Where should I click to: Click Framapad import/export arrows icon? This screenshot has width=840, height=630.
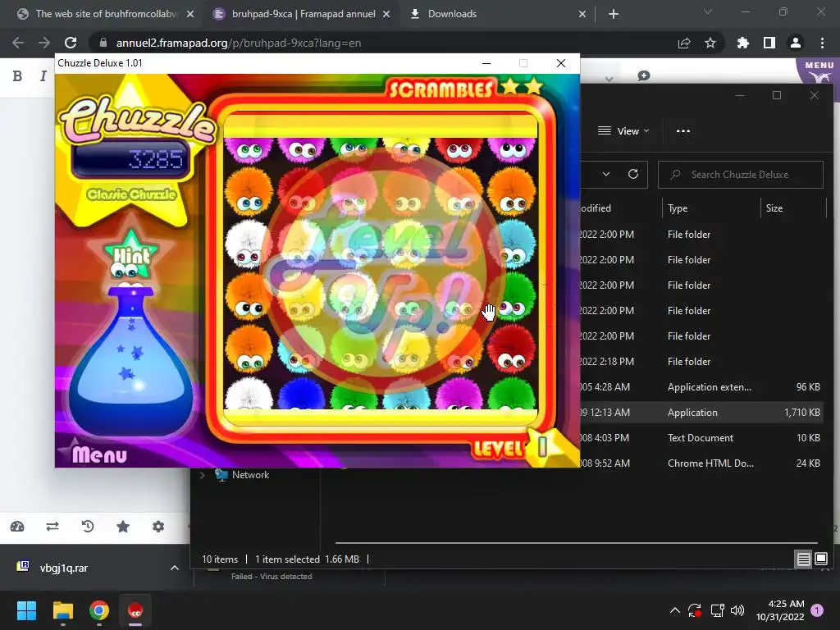52,527
